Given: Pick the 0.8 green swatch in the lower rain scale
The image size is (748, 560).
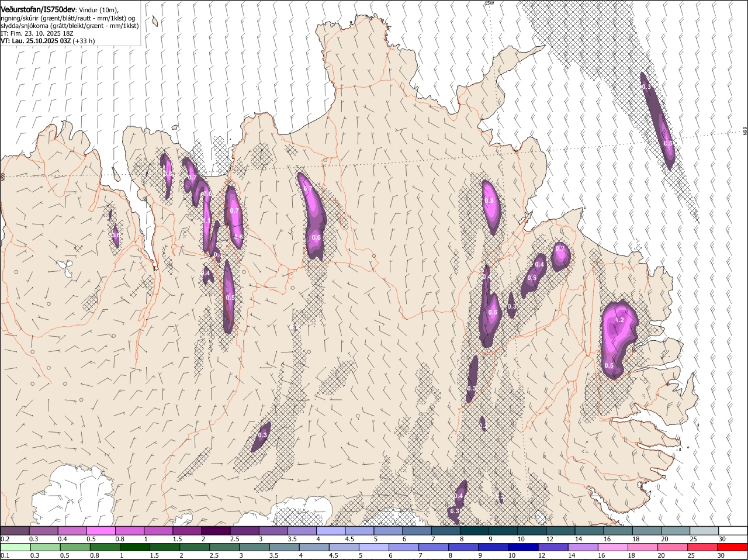Looking at the screenshot, I should click(105, 547).
